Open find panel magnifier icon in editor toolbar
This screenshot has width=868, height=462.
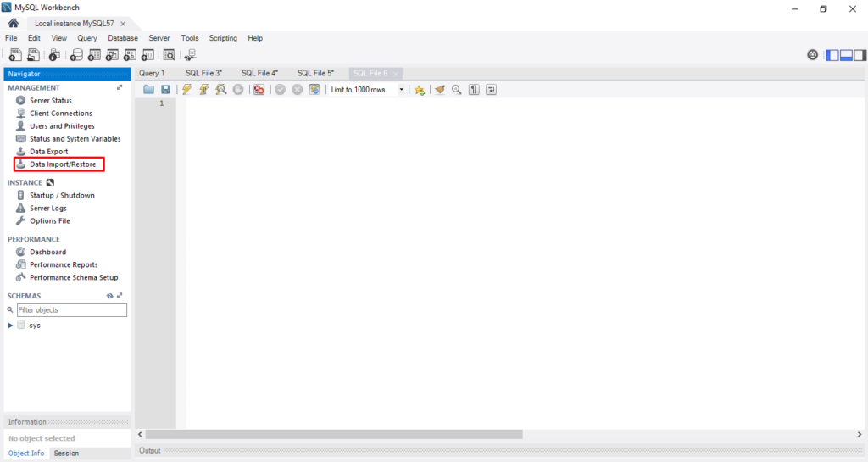click(x=457, y=90)
